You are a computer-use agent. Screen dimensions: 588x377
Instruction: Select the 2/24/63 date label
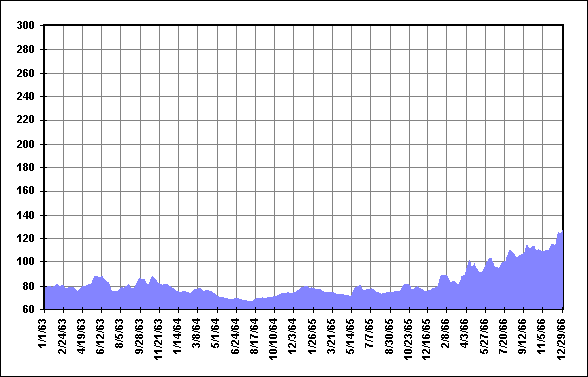coord(62,336)
